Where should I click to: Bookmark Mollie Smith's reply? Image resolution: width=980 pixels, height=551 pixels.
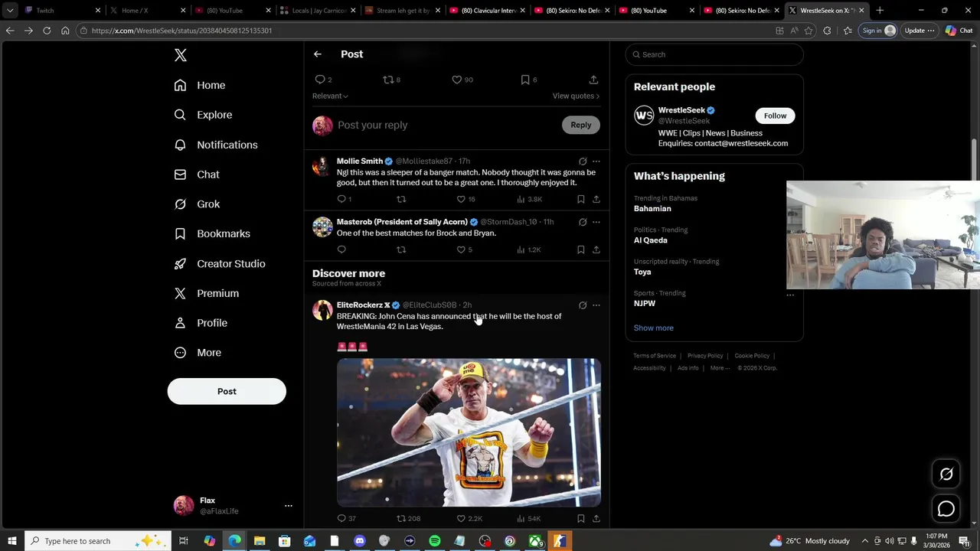[x=581, y=199]
